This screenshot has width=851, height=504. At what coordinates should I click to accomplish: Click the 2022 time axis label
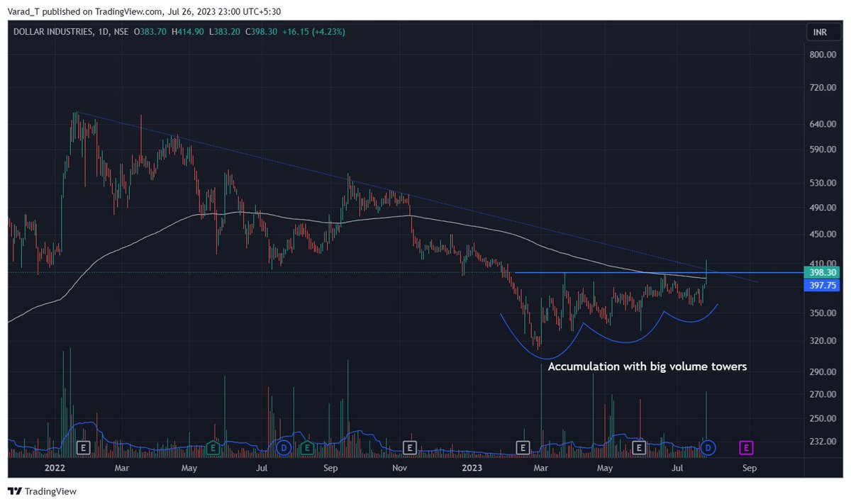coord(55,469)
